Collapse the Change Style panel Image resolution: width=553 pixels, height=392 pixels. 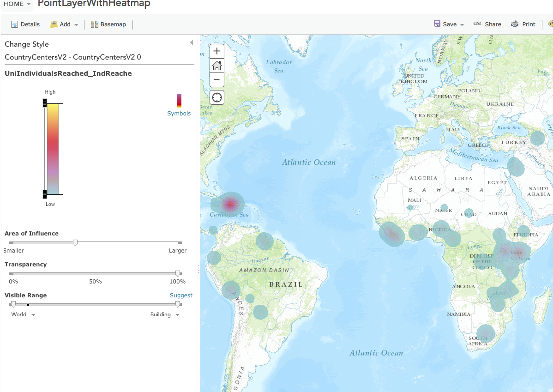192,42
